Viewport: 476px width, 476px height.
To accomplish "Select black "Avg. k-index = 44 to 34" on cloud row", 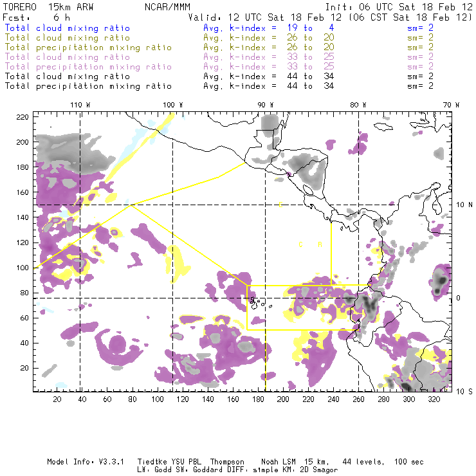I will click(x=269, y=77).
